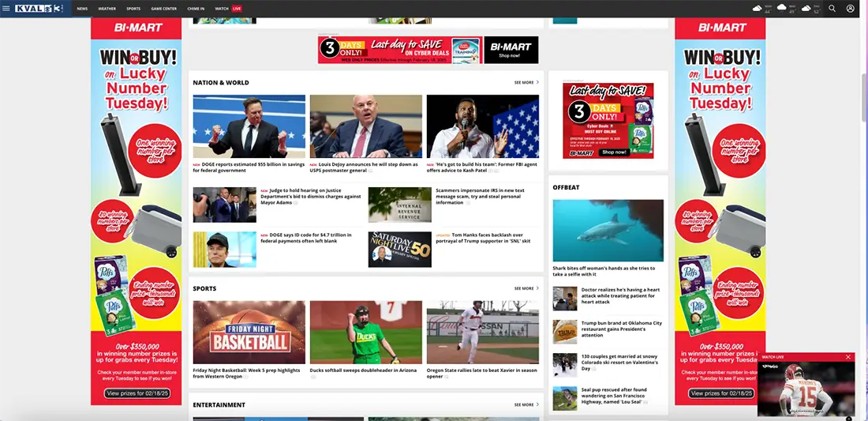
Task: Open DOGE $55 billion savings story image
Action: [x=249, y=126]
